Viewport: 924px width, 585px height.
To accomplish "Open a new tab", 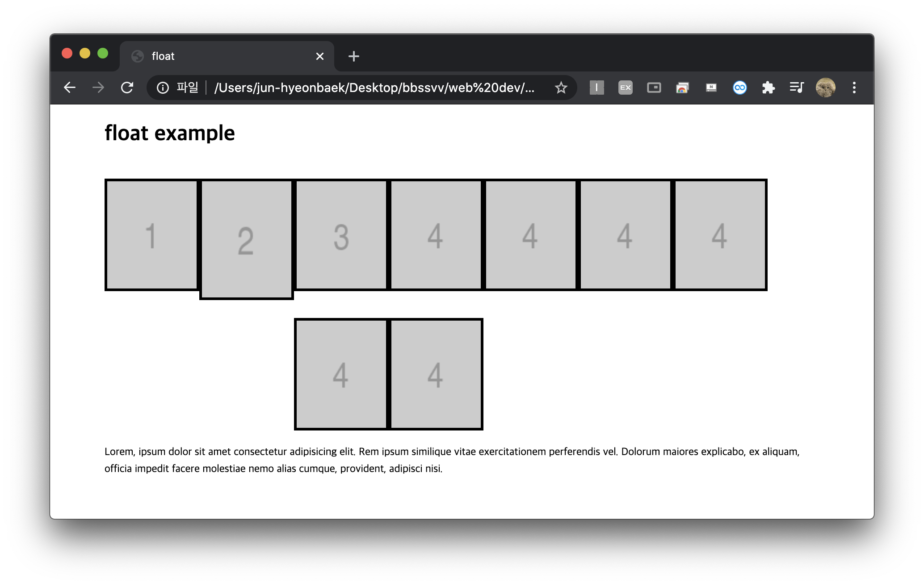I will click(x=353, y=56).
